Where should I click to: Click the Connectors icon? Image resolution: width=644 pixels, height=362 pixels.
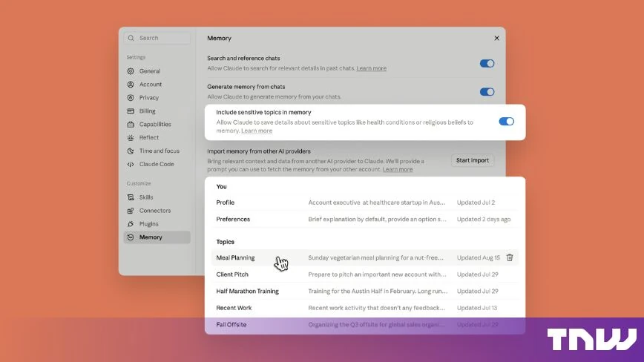[x=131, y=211]
